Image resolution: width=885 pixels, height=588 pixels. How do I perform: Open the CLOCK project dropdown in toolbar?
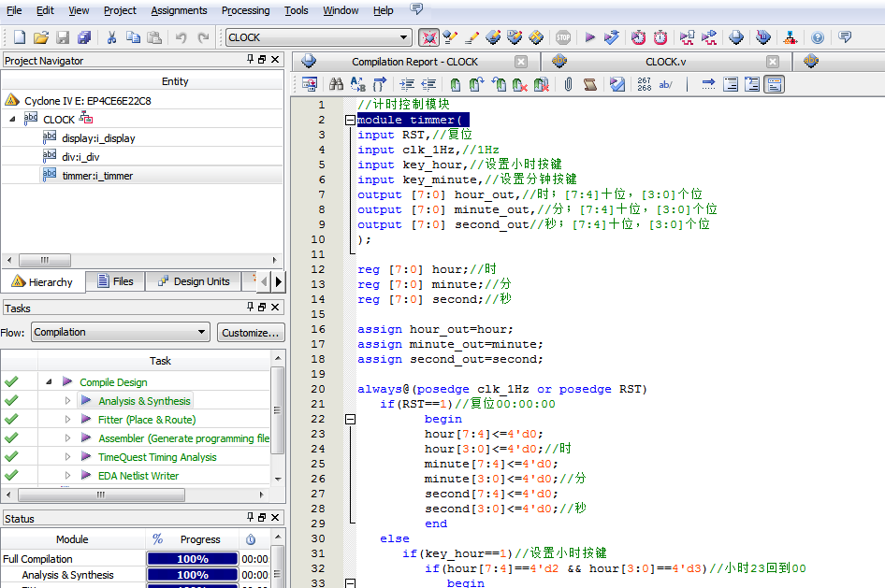404,37
